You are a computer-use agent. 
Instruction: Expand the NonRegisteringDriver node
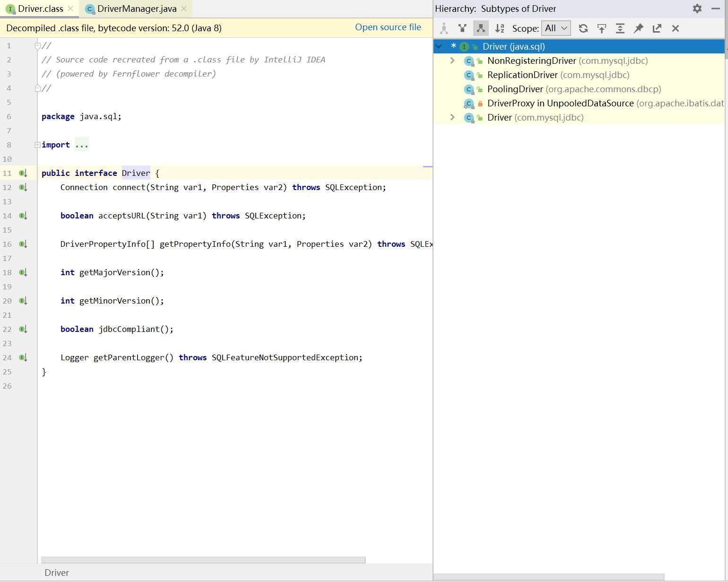coord(452,61)
